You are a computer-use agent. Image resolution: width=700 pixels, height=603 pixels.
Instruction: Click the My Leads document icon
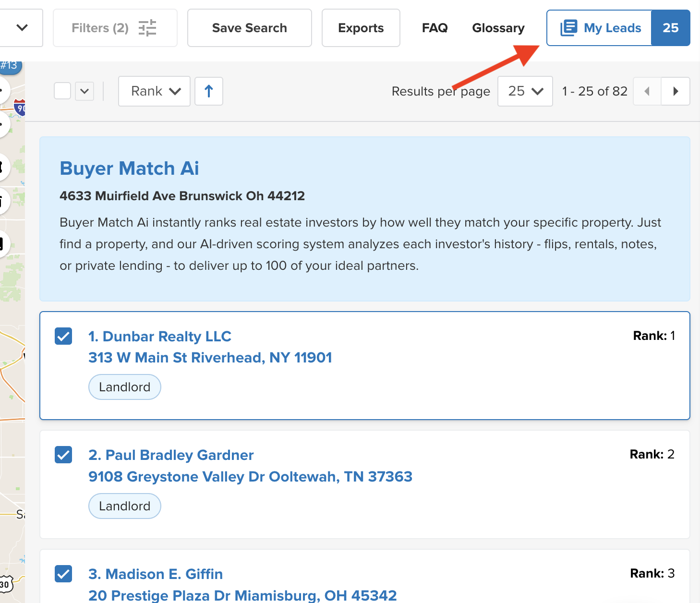(569, 28)
